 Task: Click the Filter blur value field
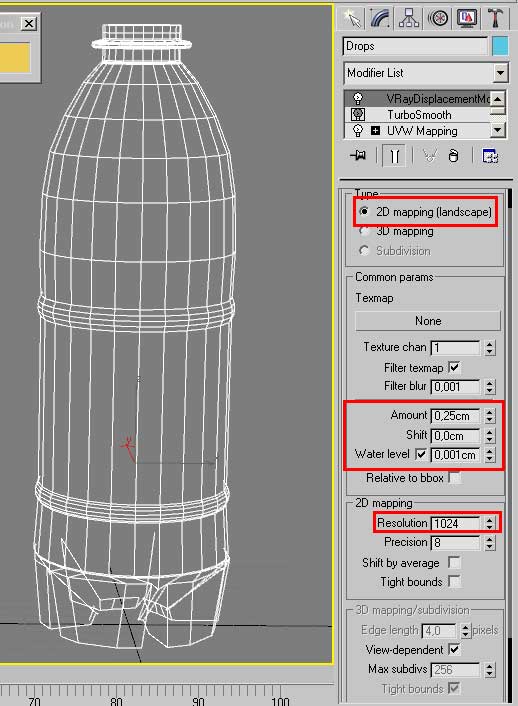455,387
